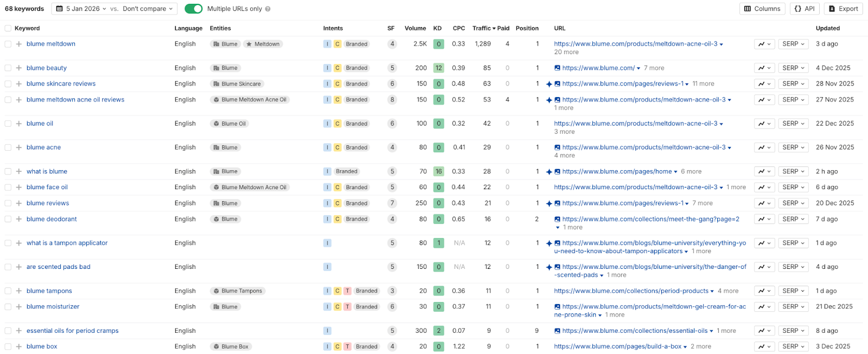Click image icon in essential oils URL cell
Screen dimensions: 868x354
point(557,331)
